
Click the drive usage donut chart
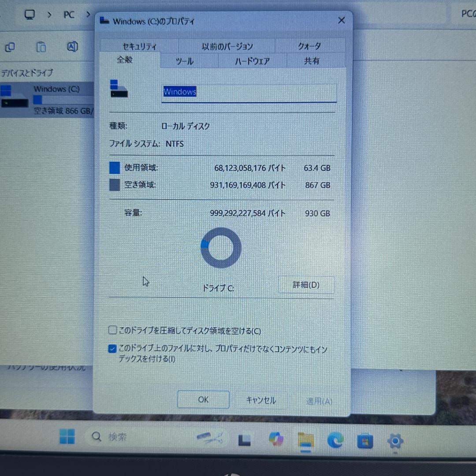pyautogui.click(x=220, y=248)
